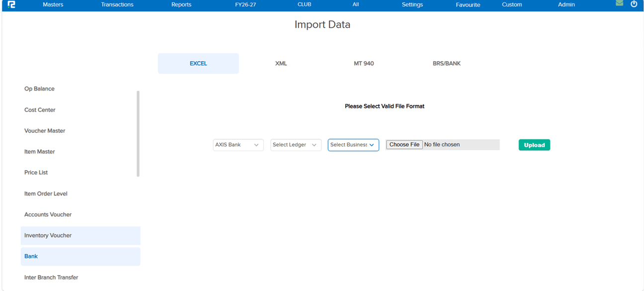Select the FY26-27 menu item
Viewport: 644px width, 291px height.
(x=245, y=4)
